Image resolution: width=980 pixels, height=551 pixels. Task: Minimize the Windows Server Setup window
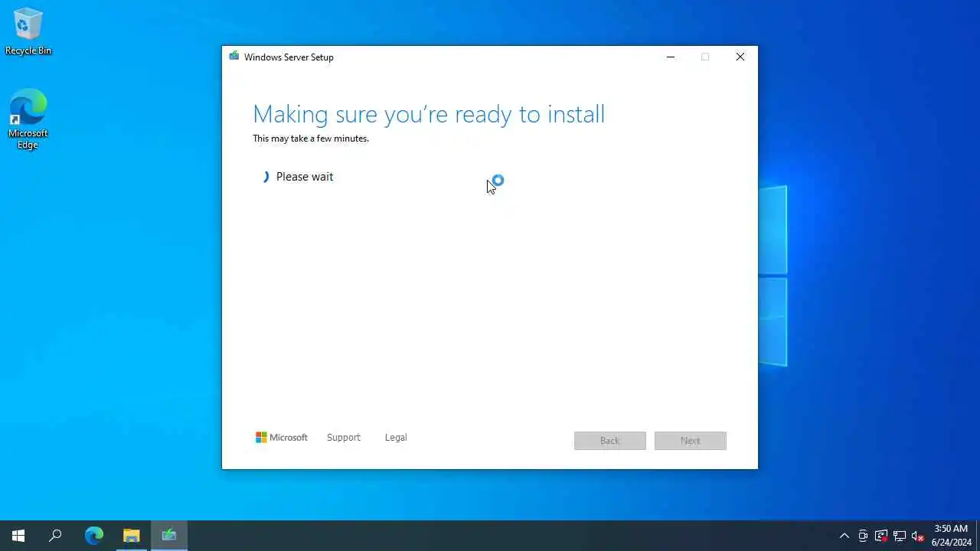pos(671,57)
